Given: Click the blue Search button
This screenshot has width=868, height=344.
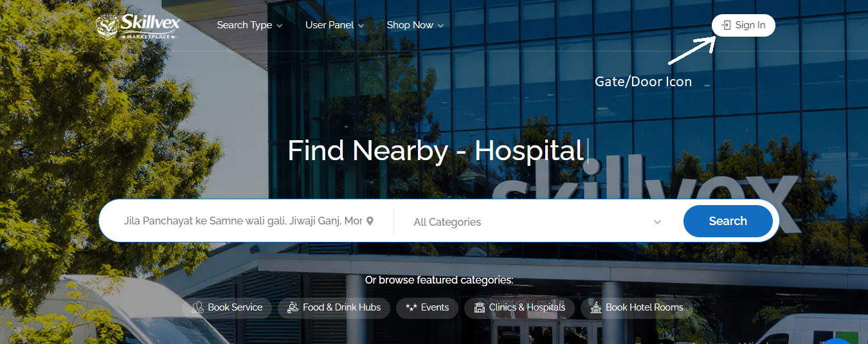Looking at the screenshot, I should (728, 221).
